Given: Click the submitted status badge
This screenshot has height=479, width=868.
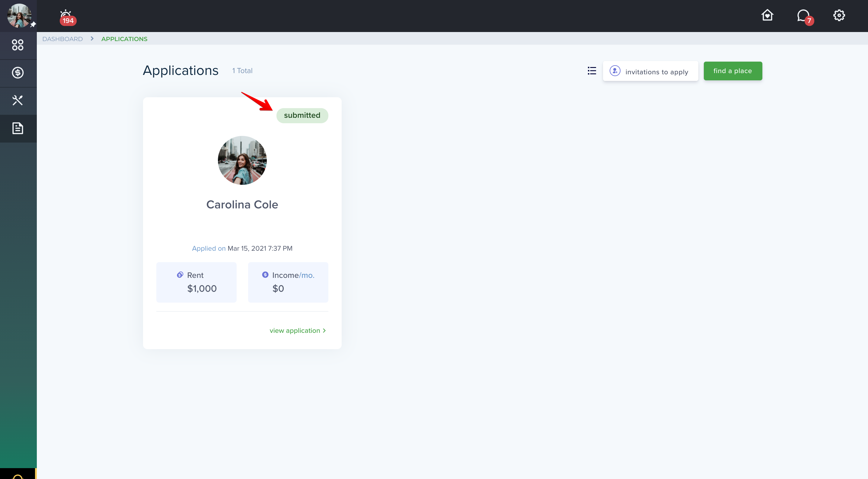Looking at the screenshot, I should coord(302,116).
